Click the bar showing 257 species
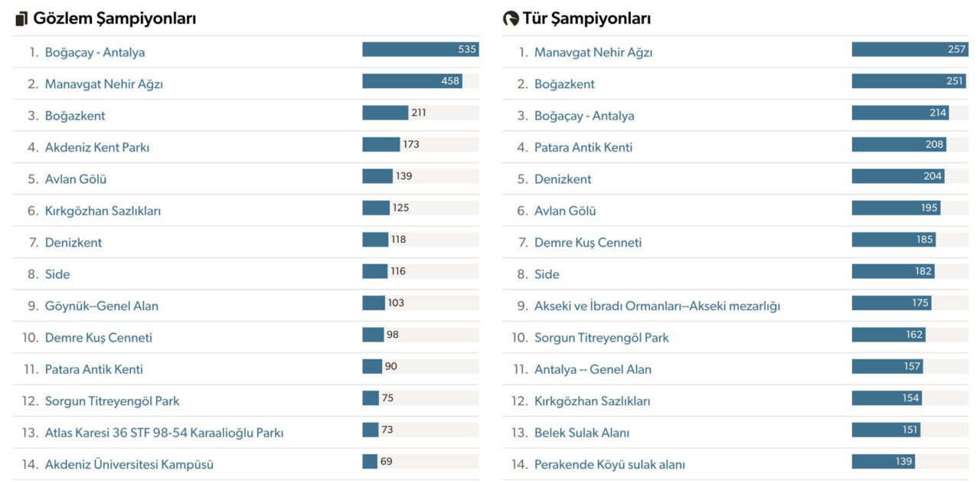The height and width of the screenshot is (482, 980). [910, 50]
